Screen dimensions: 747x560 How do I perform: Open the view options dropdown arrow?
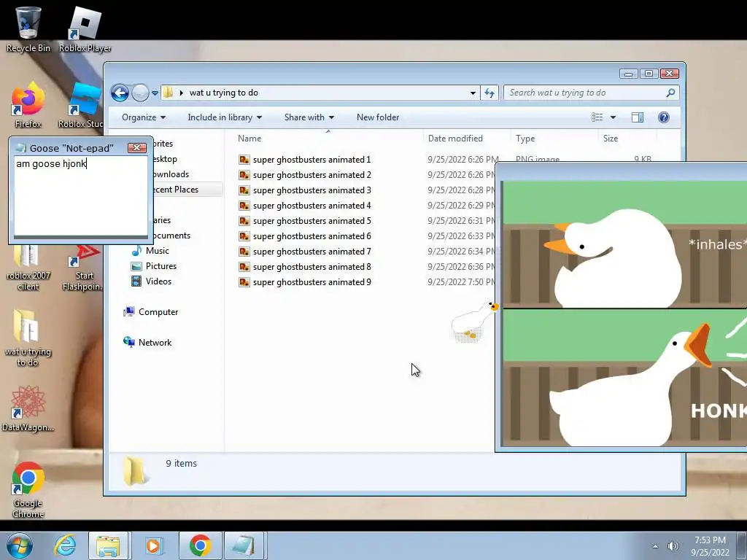[613, 117]
